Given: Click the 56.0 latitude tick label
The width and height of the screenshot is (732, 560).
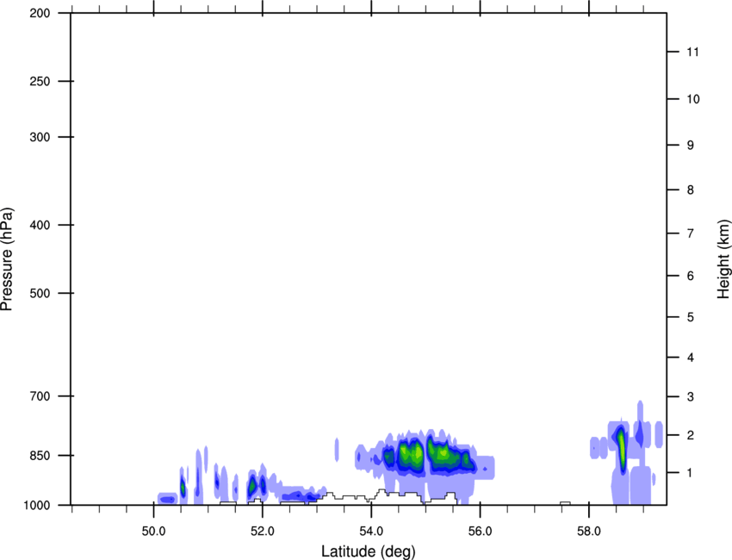Looking at the screenshot, I should [480, 531].
